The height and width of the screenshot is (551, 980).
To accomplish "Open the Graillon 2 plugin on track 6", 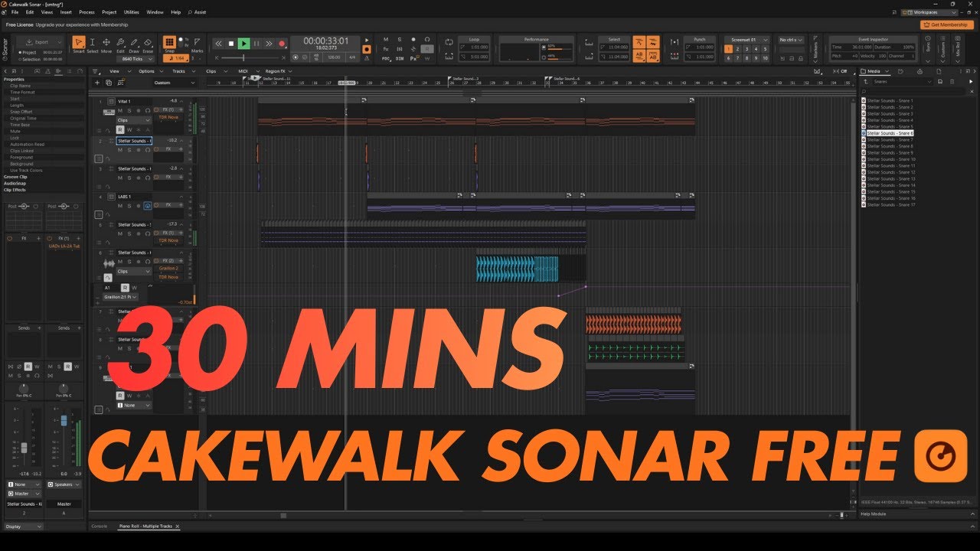I will pos(168,269).
